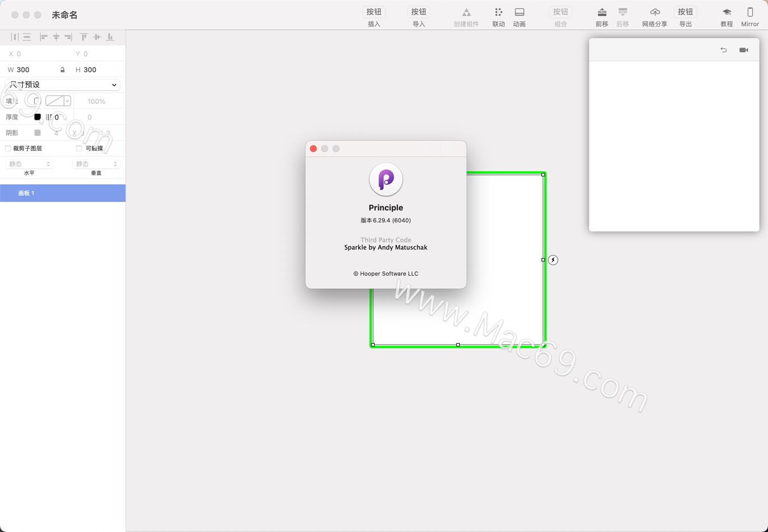Toggle the W/H aspect ratio lock
Viewport: 768px width, 532px height.
[62, 69]
